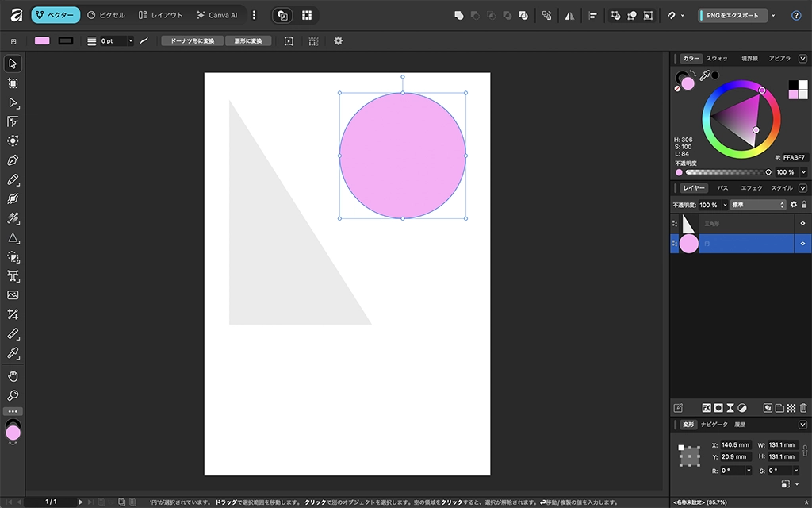
Task: Select the Node tool
Action: (x=13, y=102)
